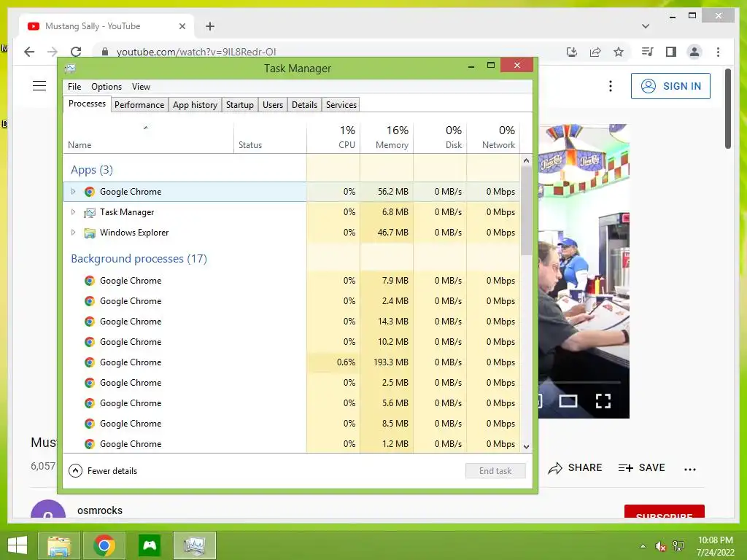Click the Apps (3) group heading
The height and width of the screenshot is (560, 747).
click(92, 170)
